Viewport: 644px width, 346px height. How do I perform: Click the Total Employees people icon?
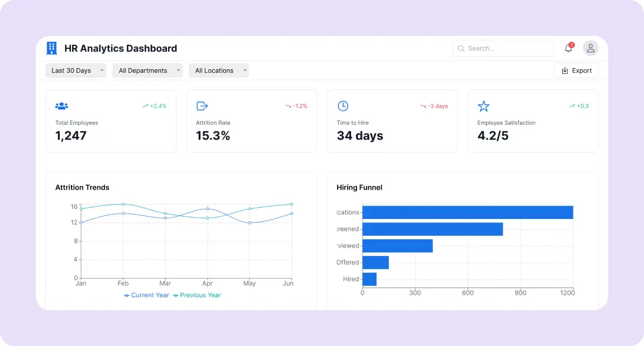[x=61, y=106]
